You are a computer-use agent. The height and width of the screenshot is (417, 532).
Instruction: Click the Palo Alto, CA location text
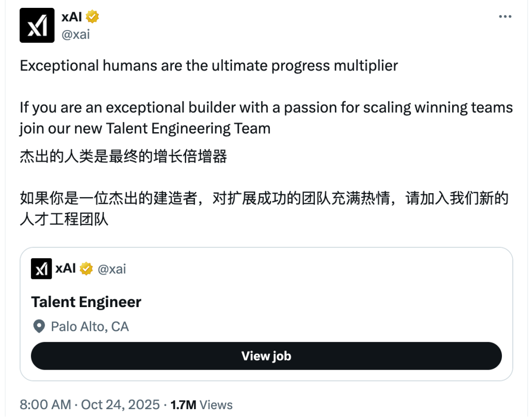[x=90, y=326]
